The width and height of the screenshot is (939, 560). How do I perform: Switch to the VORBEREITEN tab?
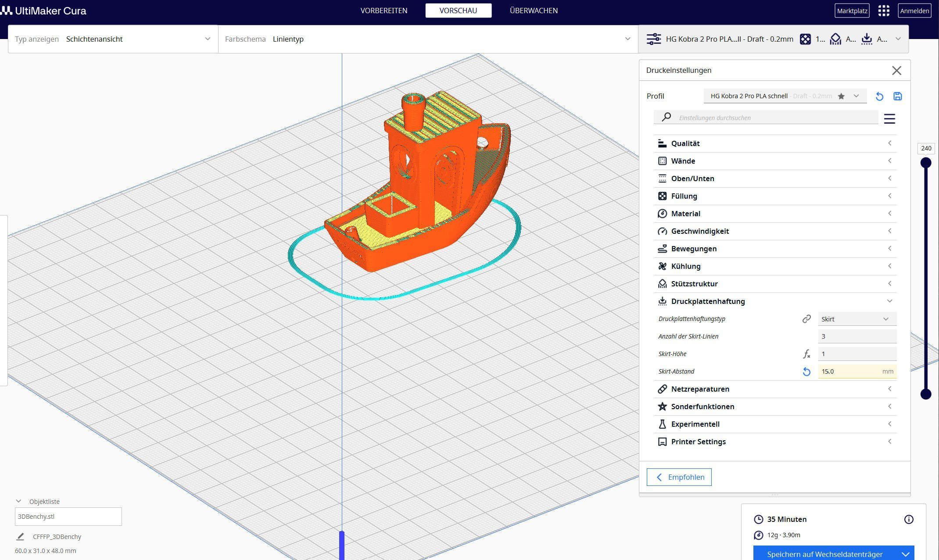tap(383, 11)
